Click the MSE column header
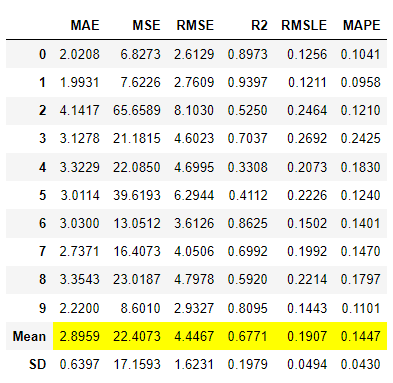 146,25
